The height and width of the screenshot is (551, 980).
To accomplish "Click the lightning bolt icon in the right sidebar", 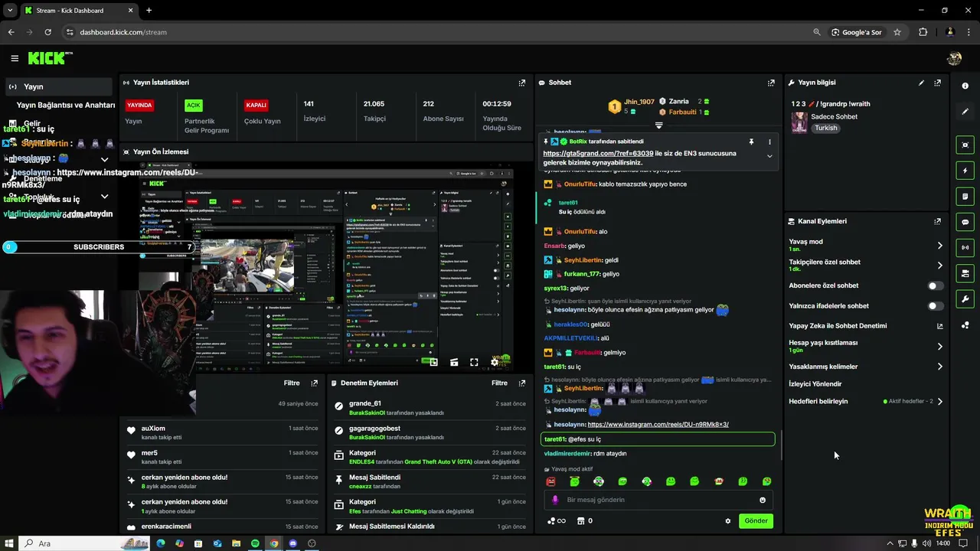I will point(965,171).
